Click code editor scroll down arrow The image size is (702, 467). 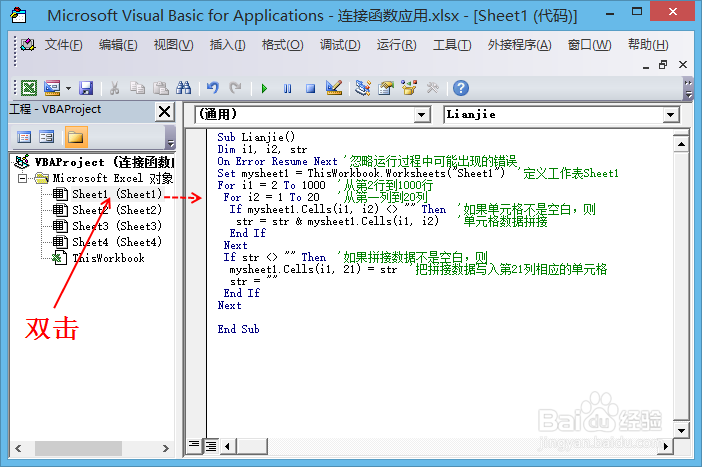[x=681, y=431]
